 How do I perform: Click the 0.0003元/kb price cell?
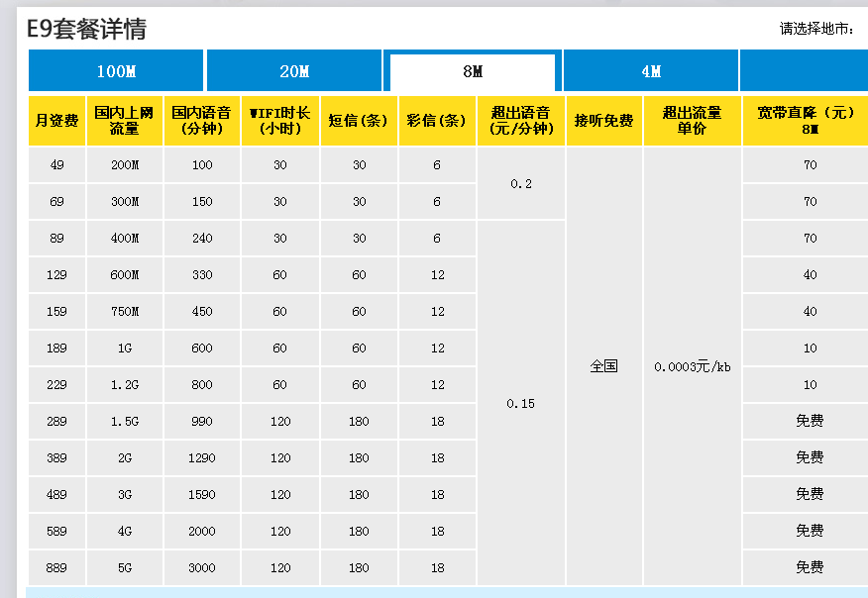pyautogui.click(x=692, y=366)
